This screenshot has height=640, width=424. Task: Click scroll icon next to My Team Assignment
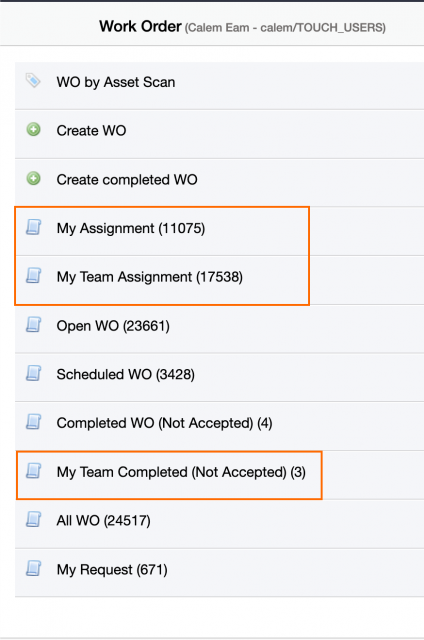[33, 276]
